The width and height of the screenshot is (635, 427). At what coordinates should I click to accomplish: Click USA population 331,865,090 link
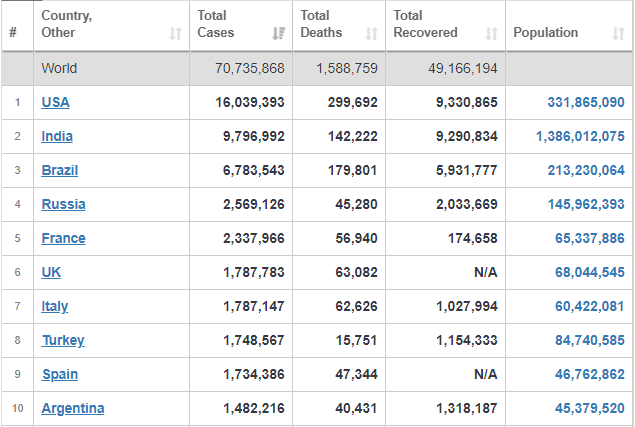(586, 102)
